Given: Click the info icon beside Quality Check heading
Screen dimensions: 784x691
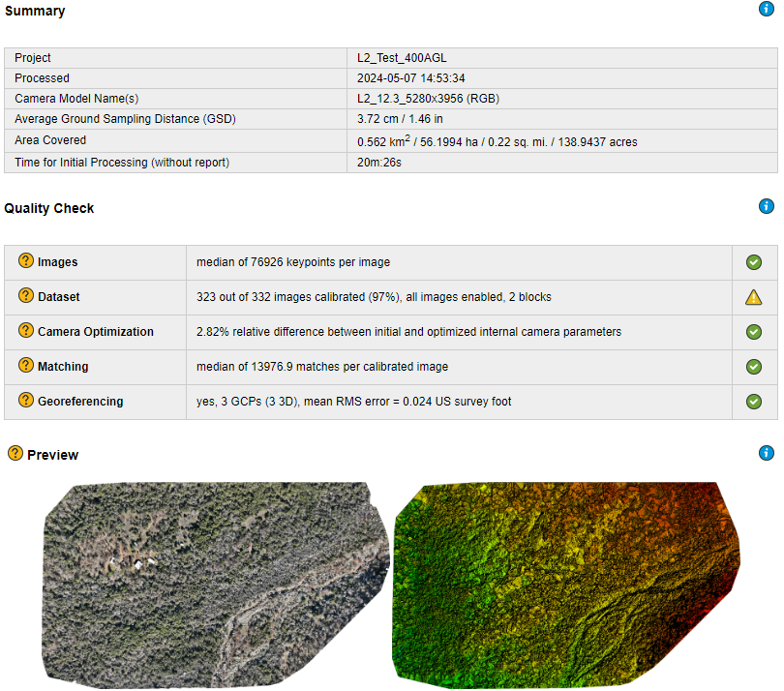Looking at the screenshot, I should 767,206.
